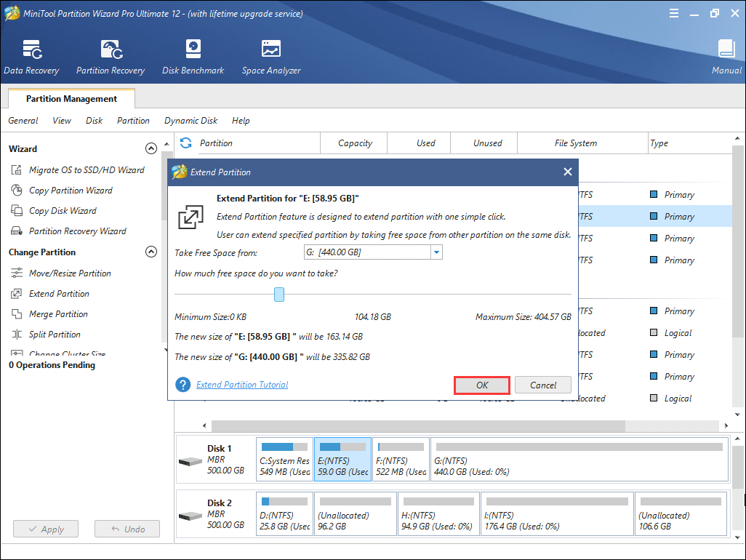
Task: Open Space Analyzer tool
Action: (x=271, y=57)
